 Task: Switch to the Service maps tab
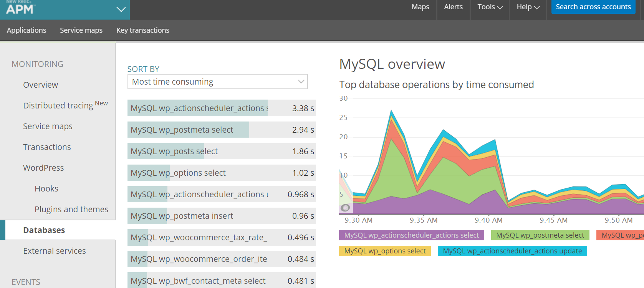pyautogui.click(x=81, y=30)
